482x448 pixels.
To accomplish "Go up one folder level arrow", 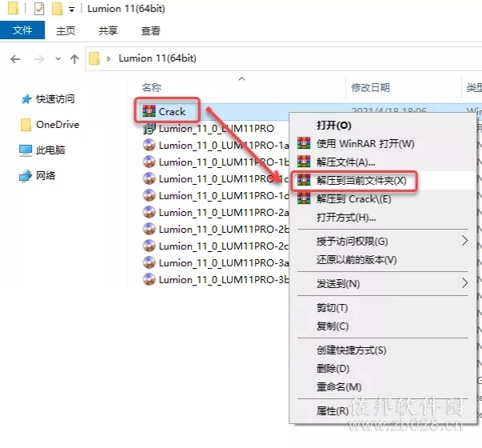I will pyautogui.click(x=74, y=58).
